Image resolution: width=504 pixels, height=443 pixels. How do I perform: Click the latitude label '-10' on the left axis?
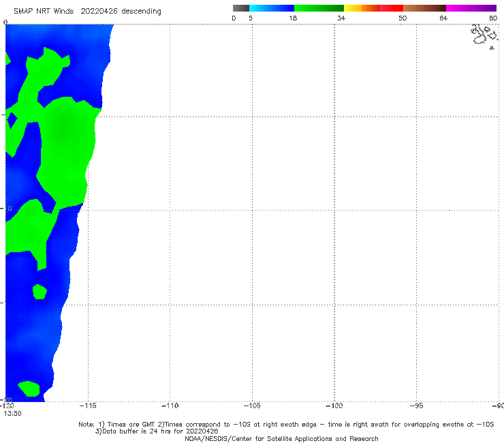click(x=6, y=209)
